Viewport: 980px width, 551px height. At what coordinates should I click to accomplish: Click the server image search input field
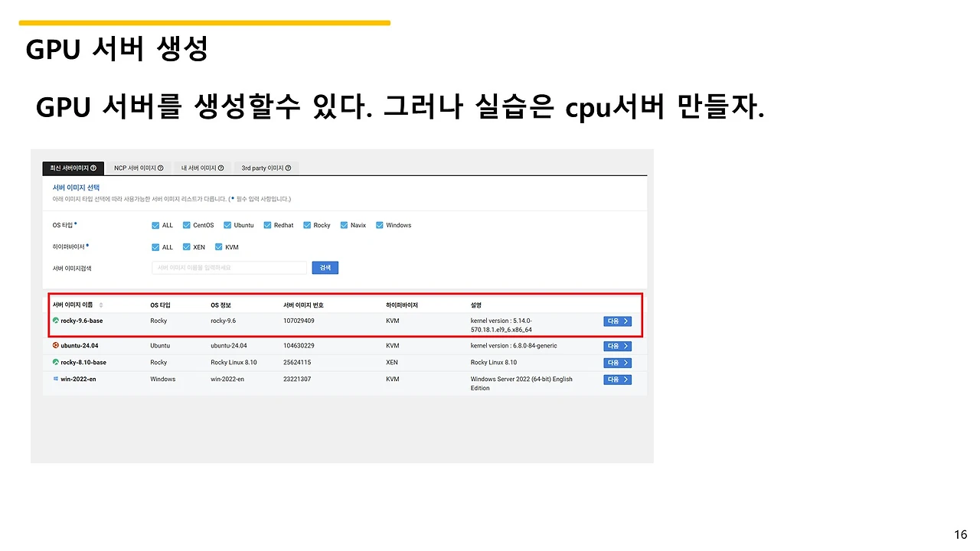(228, 267)
